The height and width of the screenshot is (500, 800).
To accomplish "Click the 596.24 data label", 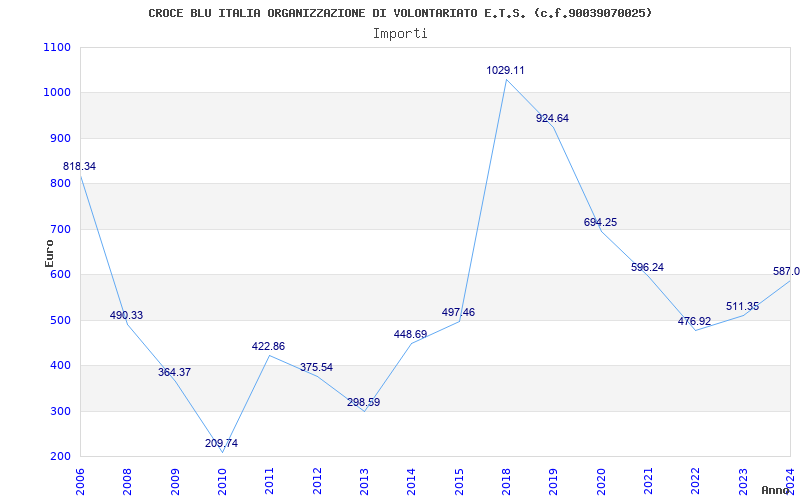I will point(647,267).
